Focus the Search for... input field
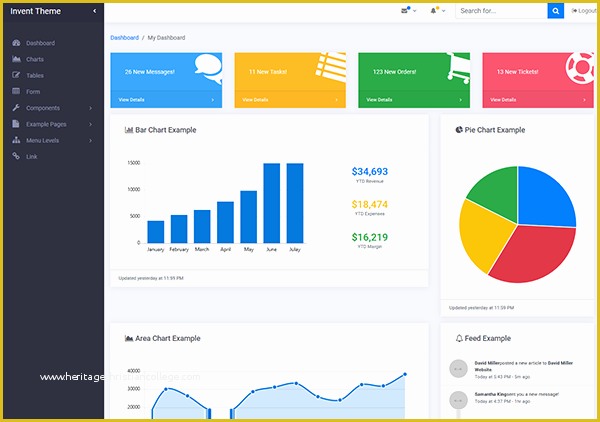600x422 pixels. click(501, 11)
